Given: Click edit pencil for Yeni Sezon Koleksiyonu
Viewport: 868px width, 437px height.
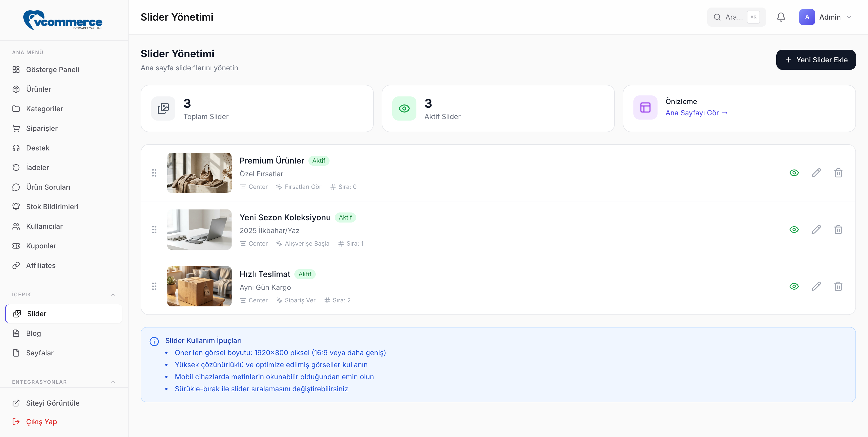Looking at the screenshot, I should click(816, 230).
